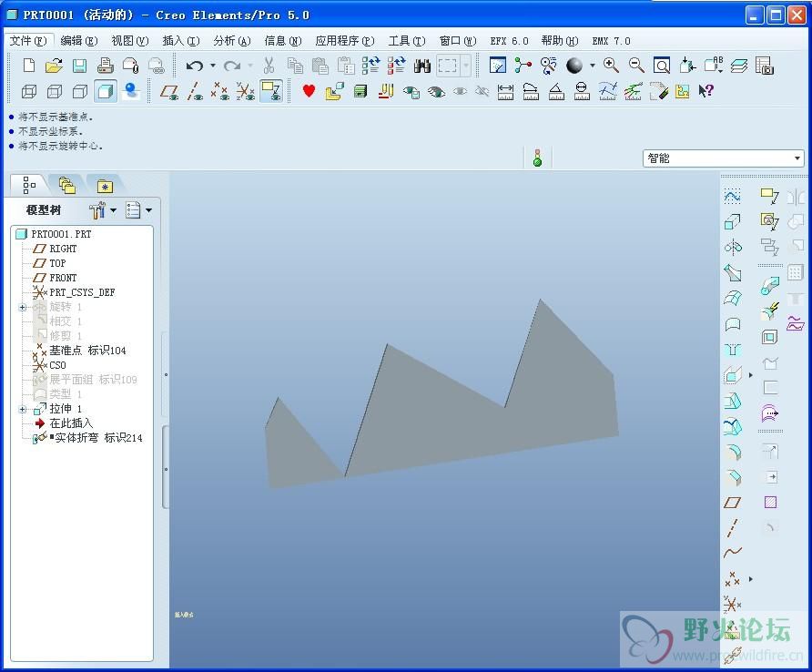Open the model display style dropdown arrow

click(x=592, y=66)
